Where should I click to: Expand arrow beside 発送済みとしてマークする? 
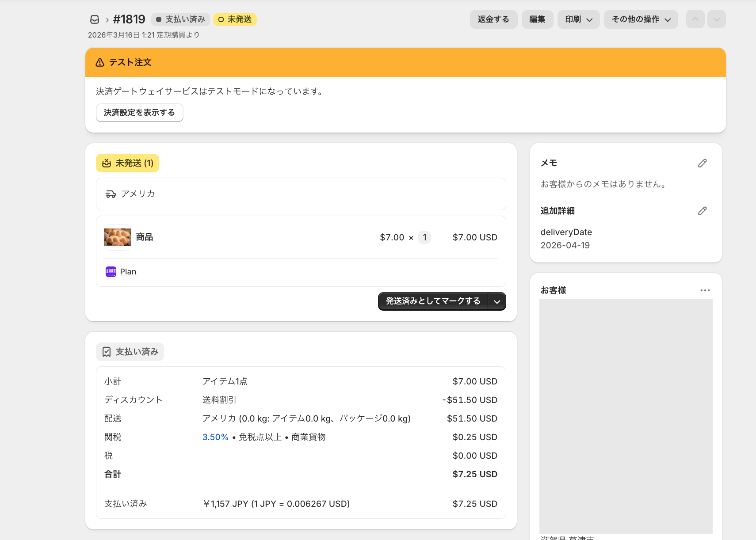[x=497, y=301]
